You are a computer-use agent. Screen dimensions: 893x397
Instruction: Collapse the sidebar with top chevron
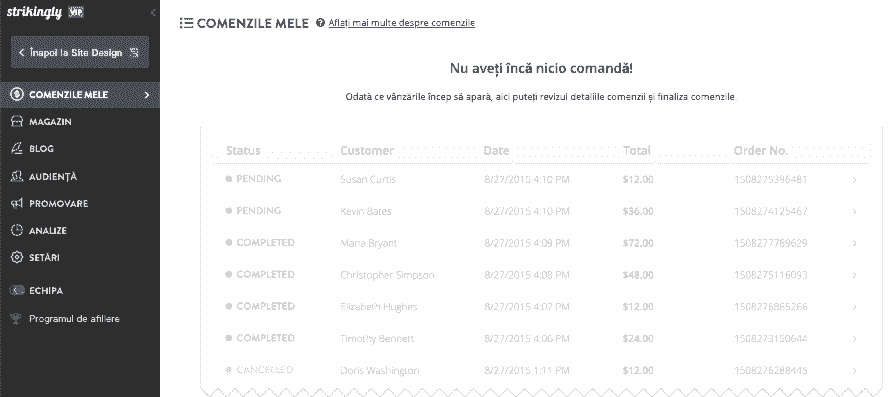point(153,12)
